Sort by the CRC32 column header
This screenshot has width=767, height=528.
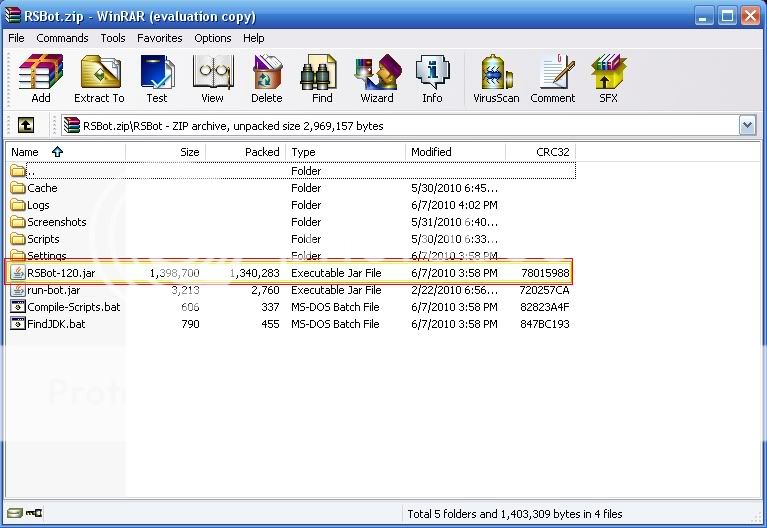coord(541,152)
